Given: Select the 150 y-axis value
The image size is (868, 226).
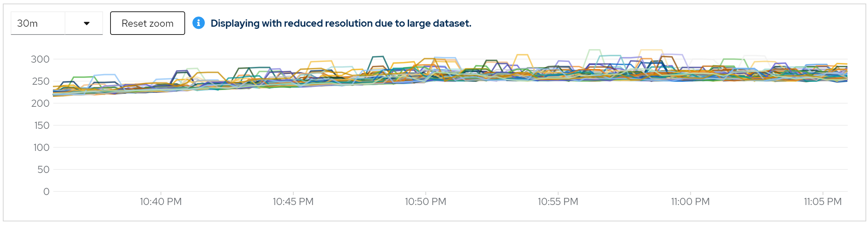Looking at the screenshot, I should pyautogui.click(x=42, y=125).
